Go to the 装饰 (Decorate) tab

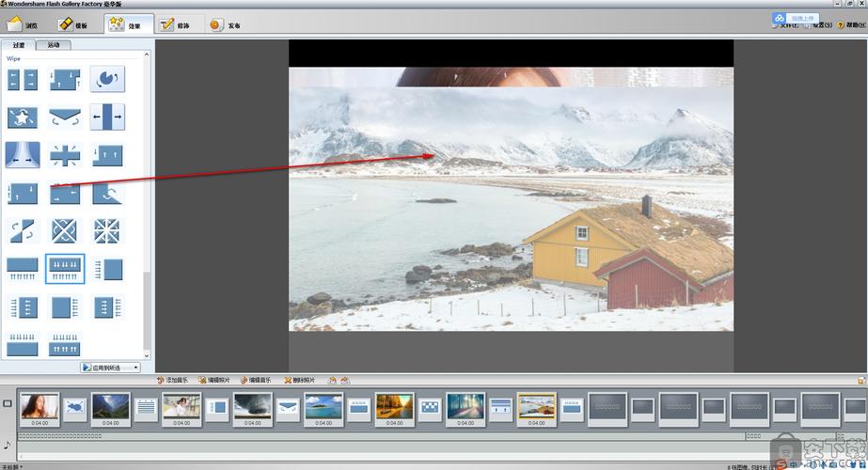pos(174,24)
